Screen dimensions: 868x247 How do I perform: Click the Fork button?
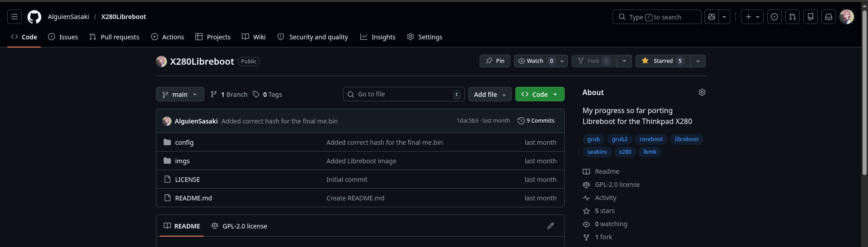tap(594, 61)
